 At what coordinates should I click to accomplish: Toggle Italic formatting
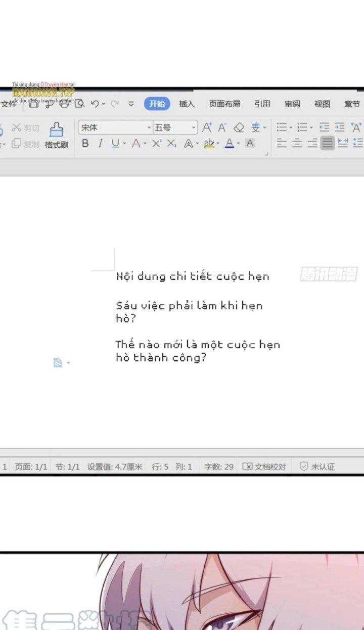[x=100, y=144]
